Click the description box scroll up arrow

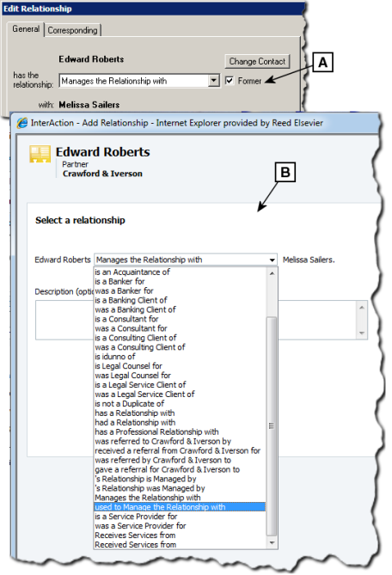362,308
